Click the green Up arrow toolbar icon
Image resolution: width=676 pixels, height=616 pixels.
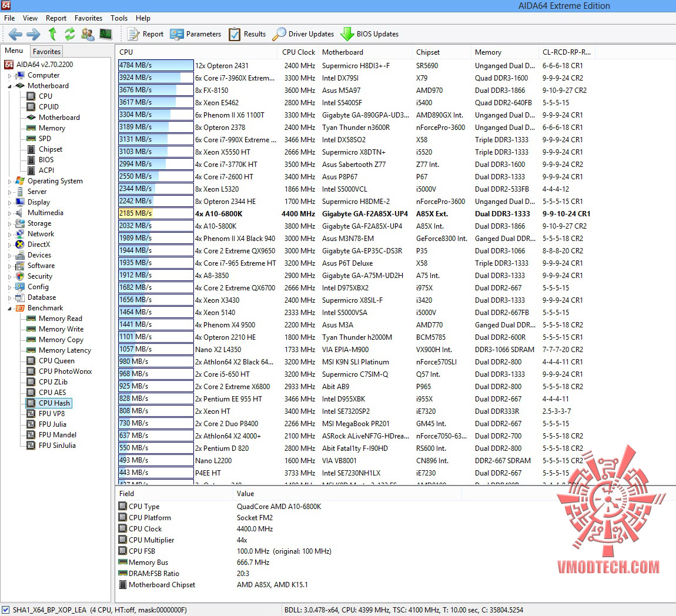[52, 34]
